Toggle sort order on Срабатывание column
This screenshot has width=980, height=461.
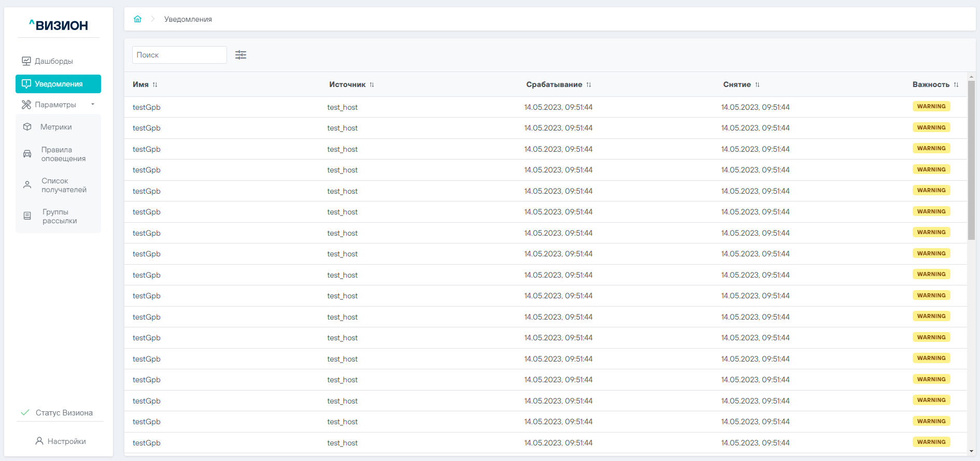[x=589, y=85]
